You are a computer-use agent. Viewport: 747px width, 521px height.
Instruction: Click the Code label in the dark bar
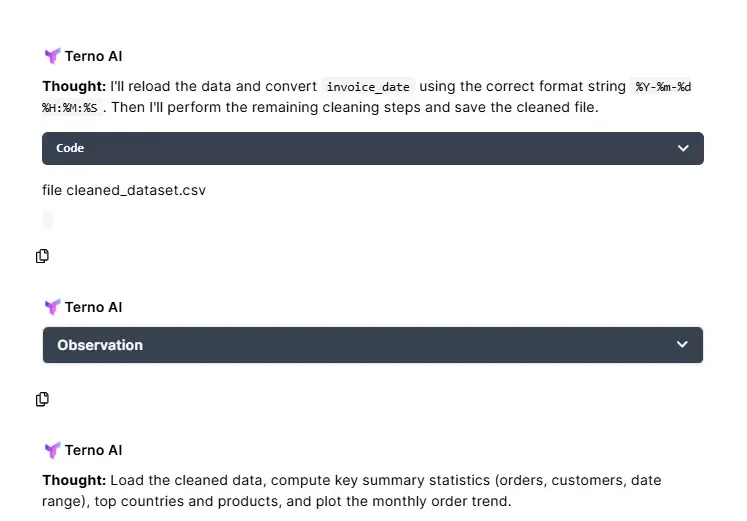70,148
